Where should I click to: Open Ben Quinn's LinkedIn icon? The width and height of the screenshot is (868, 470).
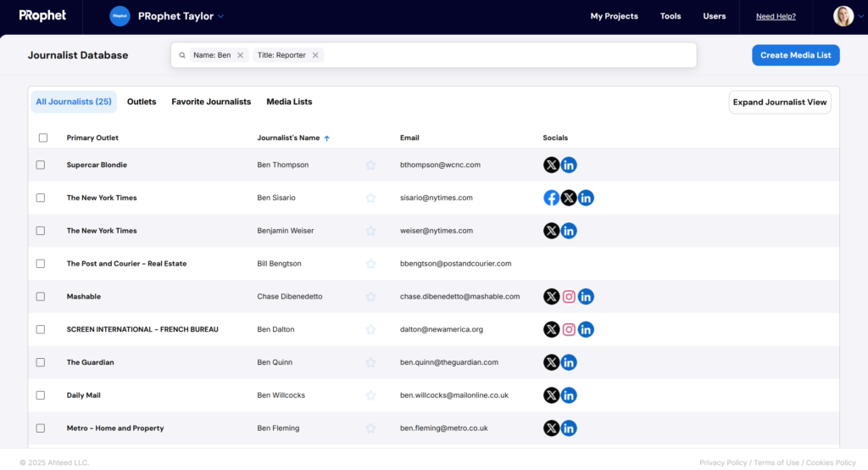[569, 362]
